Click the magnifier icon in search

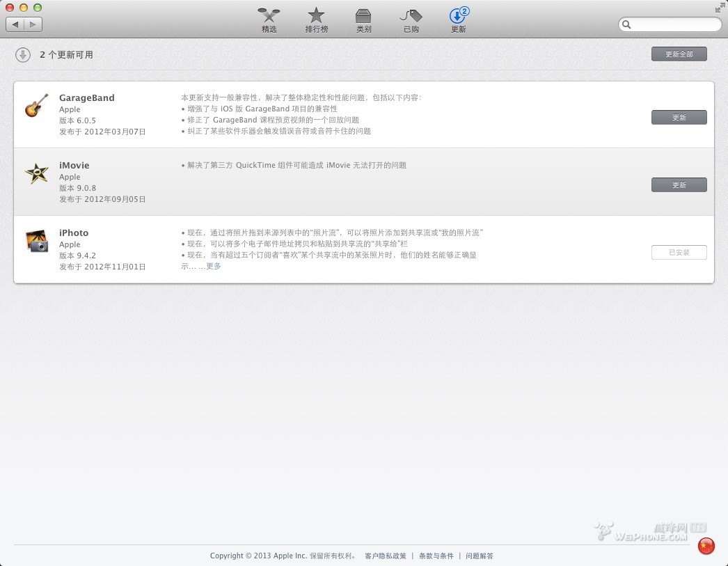click(626, 24)
